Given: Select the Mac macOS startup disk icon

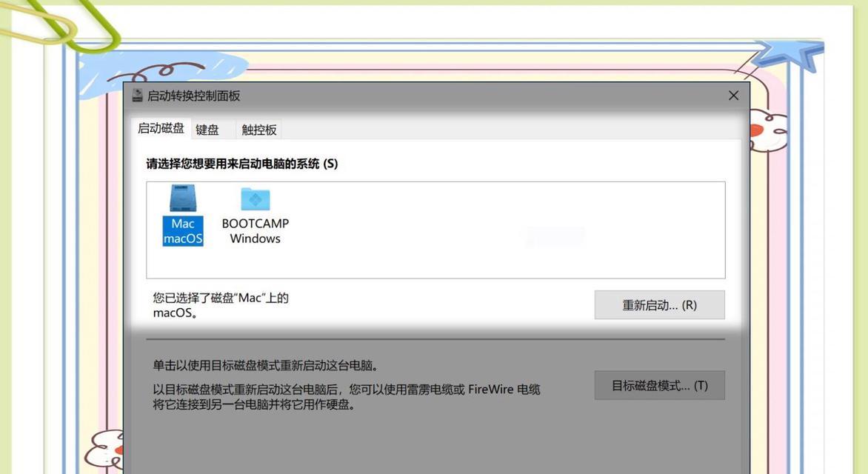Looking at the screenshot, I should 183,215.
